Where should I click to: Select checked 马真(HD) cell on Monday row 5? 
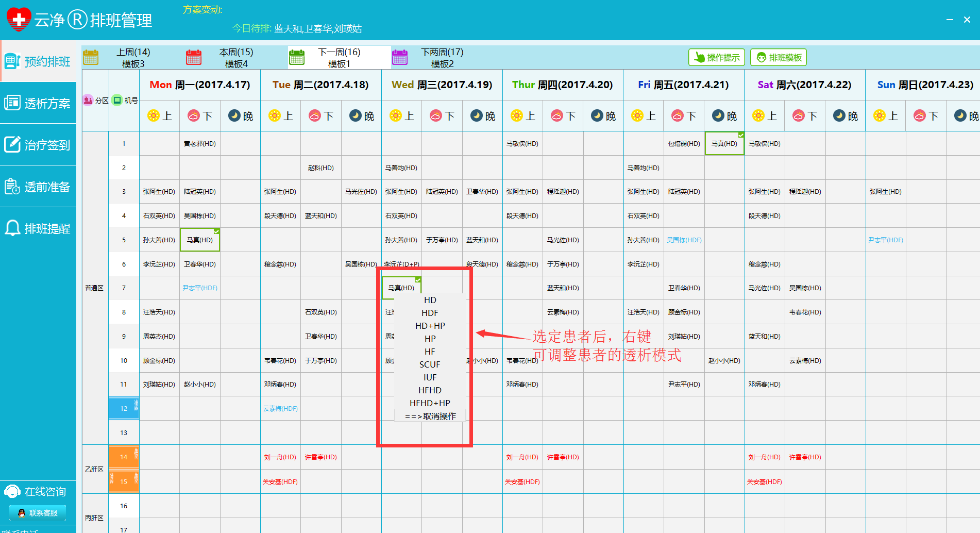pyautogui.click(x=200, y=240)
